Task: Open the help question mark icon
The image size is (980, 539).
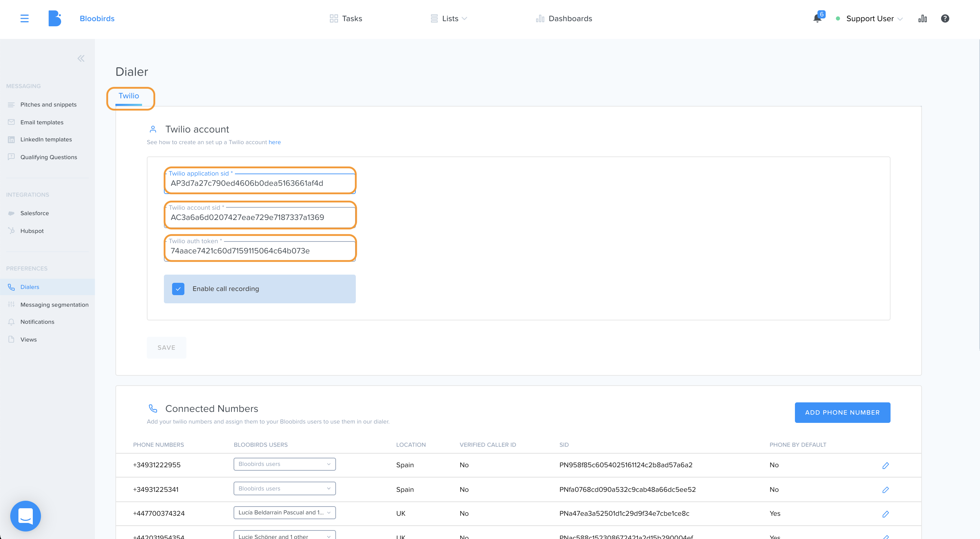Action: pyautogui.click(x=945, y=18)
